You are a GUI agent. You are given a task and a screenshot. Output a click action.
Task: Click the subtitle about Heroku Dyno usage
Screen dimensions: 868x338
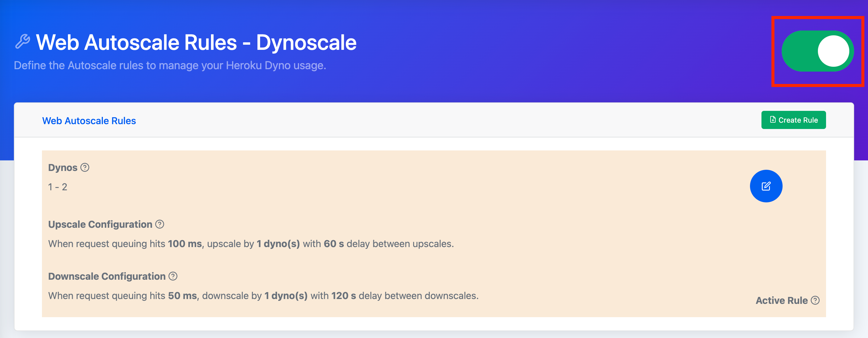pyautogui.click(x=170, y=66)
